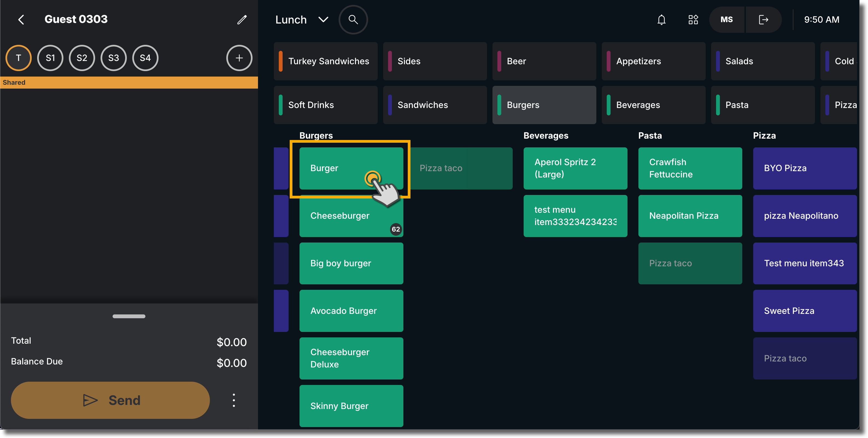Open Beer category
Image resolution: width=868 pixels, height=438 pixels.
pyautogui.click(x=544, y=61)
